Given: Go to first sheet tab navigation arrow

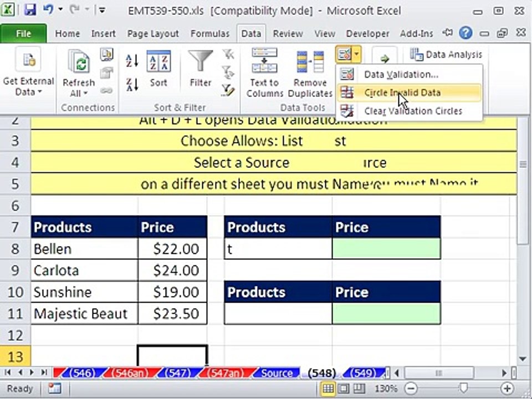Looking at the screenshot, I should point(8,372).
